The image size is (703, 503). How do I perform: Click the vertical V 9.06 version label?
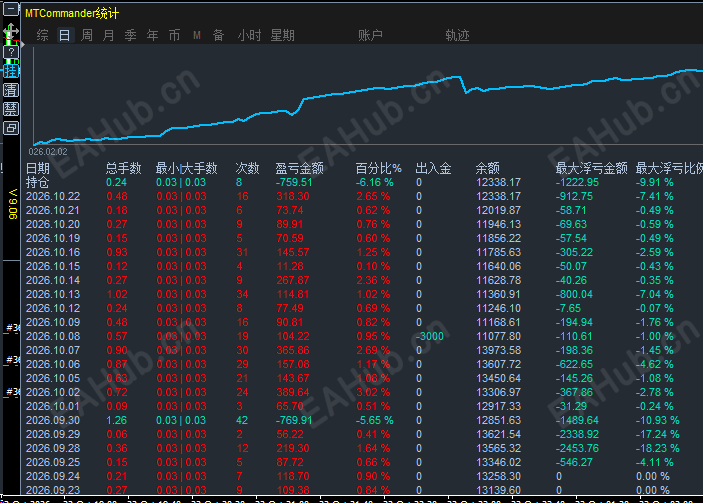13,204
